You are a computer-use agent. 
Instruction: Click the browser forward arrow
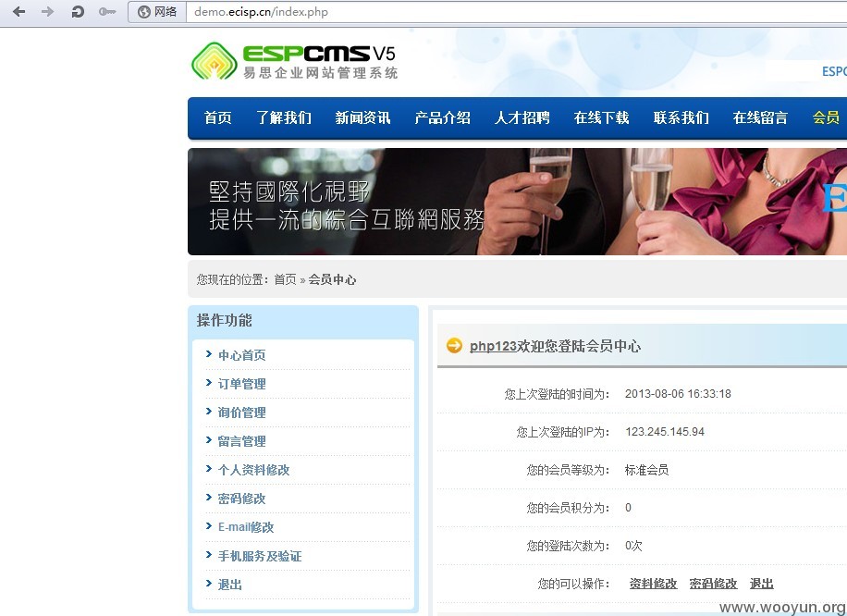pos(48,12)
